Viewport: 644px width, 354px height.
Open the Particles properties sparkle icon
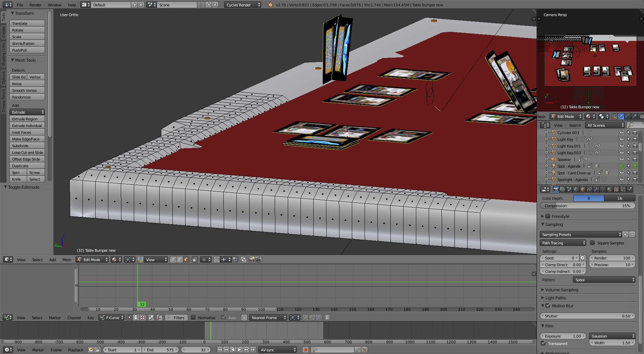pos(623,189)
